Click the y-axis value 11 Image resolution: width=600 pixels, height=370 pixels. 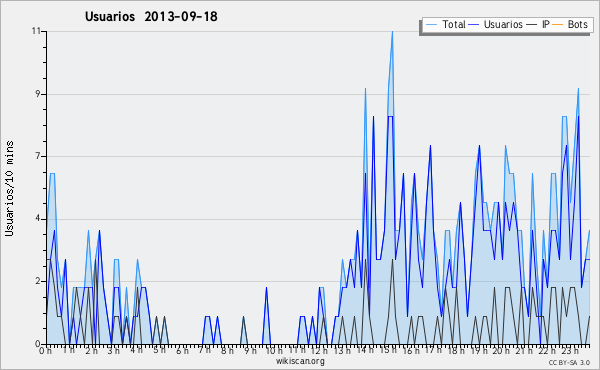tap(36, 31)
